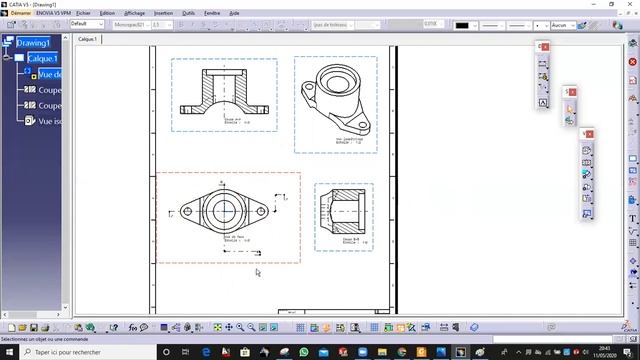Viewport: 640px width, 360px height.
Task: Open the Windows Start menu
Action: pos(9,352)
